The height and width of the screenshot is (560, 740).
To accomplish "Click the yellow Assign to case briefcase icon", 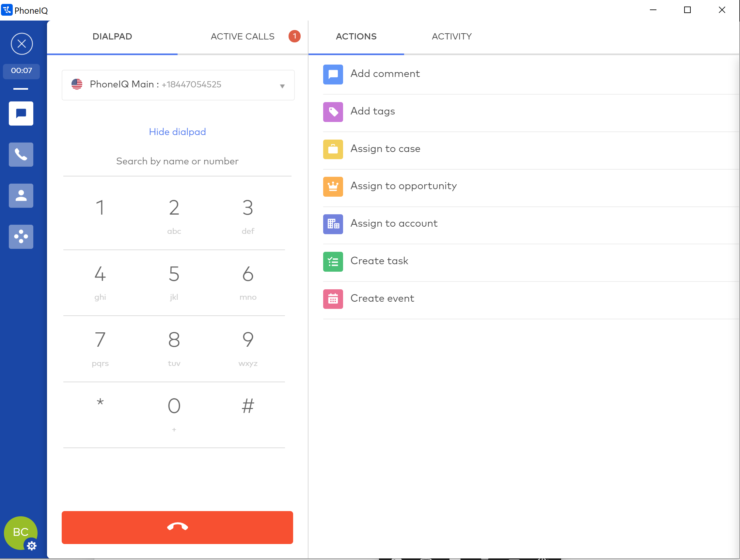I will [x=333, y=149].
